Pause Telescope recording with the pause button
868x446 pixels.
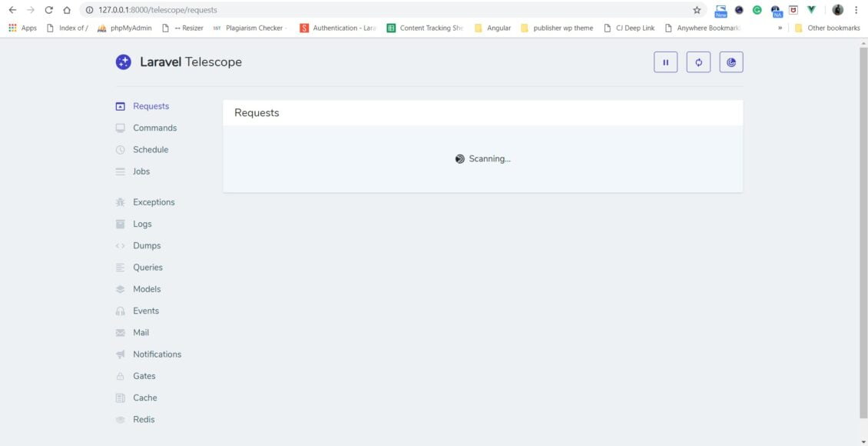[665, 62]
